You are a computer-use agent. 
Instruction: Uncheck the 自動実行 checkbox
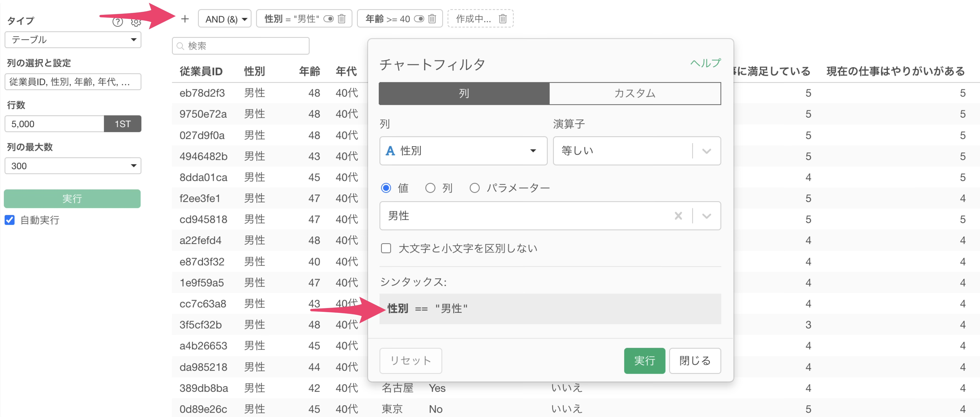[10, 220]
